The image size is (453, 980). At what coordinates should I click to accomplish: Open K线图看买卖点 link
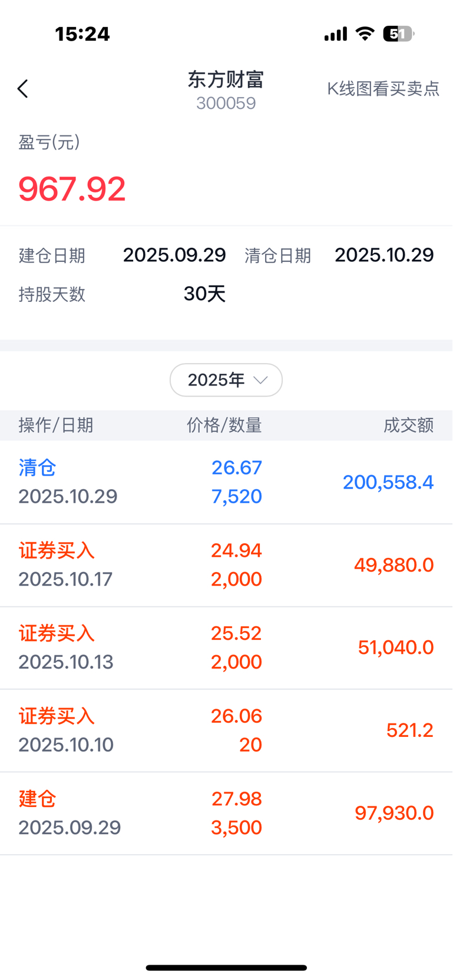383,89
